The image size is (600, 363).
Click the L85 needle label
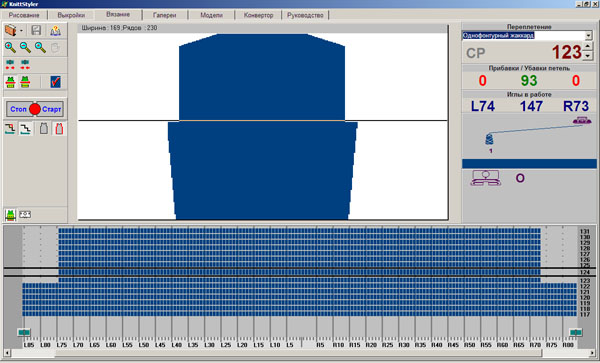[x=29, y=345]
